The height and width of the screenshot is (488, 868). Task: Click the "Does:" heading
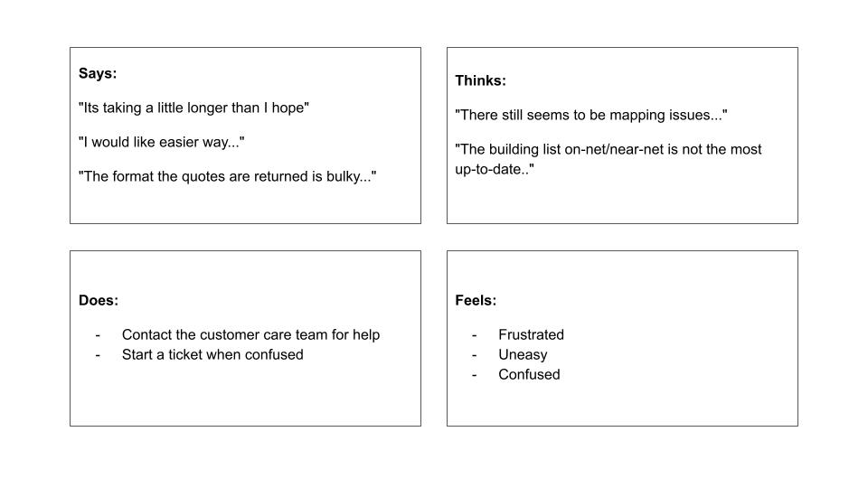[99, 300]
